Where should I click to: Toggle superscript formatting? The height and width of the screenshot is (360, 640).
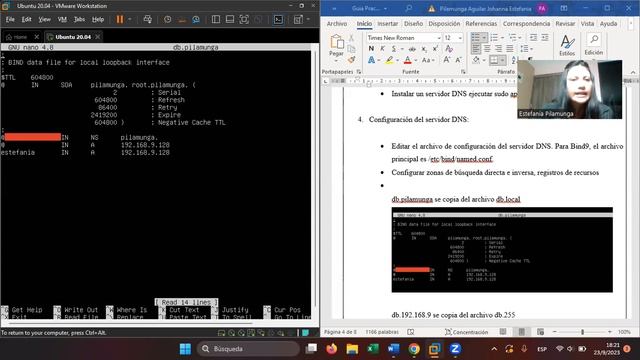435,49
